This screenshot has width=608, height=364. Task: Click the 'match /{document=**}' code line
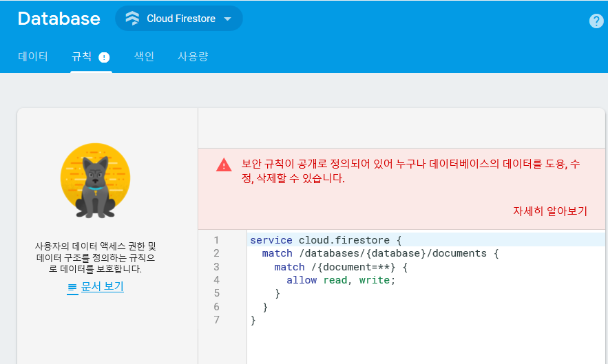pyautogui.click(x=341, y=267)
